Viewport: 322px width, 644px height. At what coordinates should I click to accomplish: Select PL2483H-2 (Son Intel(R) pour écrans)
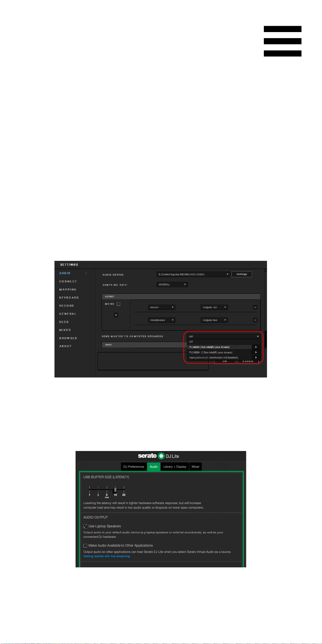coord(219,353)
